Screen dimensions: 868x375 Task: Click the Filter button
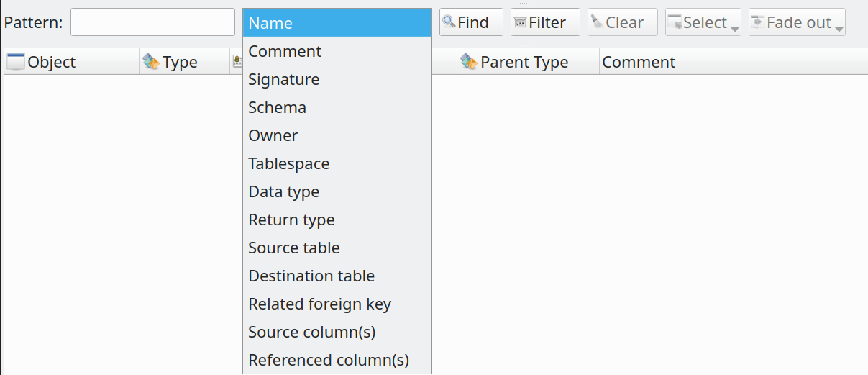point(545,22)
